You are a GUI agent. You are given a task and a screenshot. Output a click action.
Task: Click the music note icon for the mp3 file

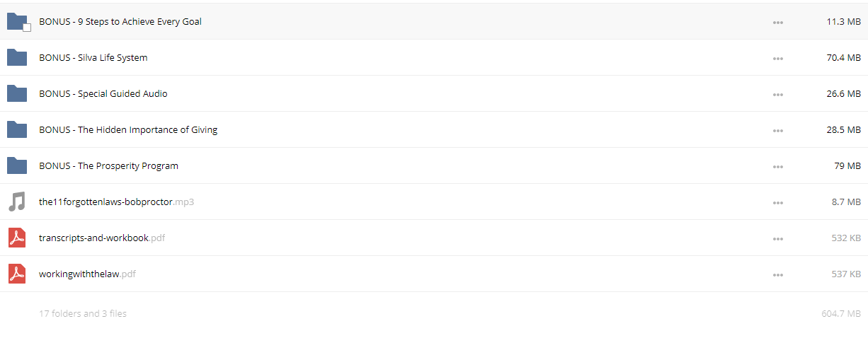point(16,202)
